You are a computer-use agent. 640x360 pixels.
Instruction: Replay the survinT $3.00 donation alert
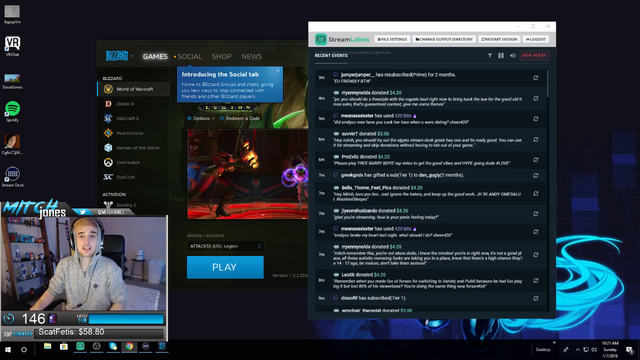(536, 140)
